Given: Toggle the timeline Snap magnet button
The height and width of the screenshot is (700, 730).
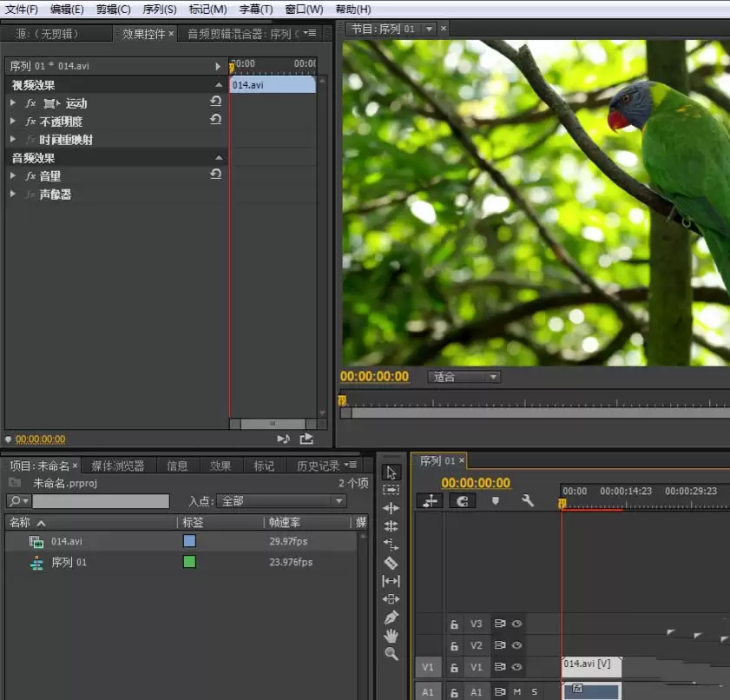Looking at the screenshot, I should tap(462, 501).
